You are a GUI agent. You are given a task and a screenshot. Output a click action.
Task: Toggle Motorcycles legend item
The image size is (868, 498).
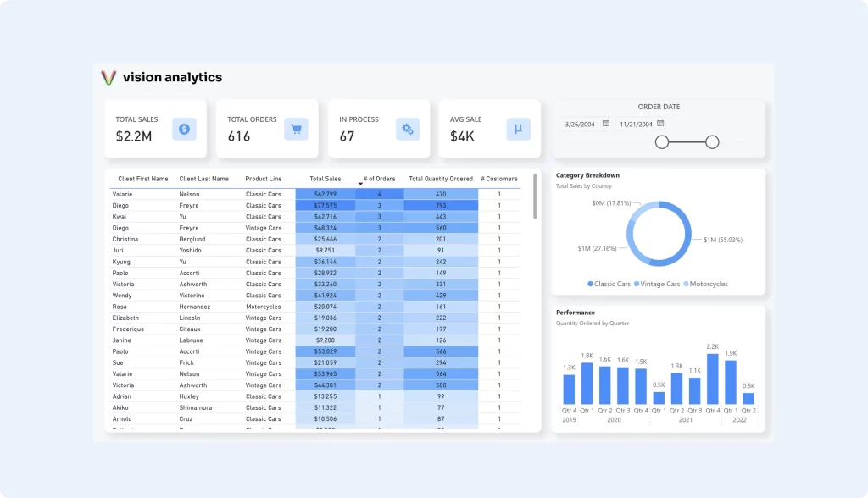click(x=705, y=284)
